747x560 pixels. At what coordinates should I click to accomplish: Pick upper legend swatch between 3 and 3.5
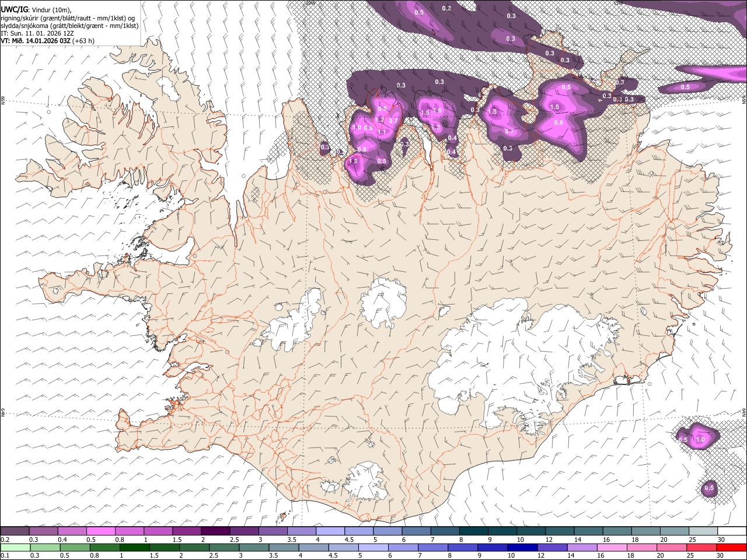273,531
